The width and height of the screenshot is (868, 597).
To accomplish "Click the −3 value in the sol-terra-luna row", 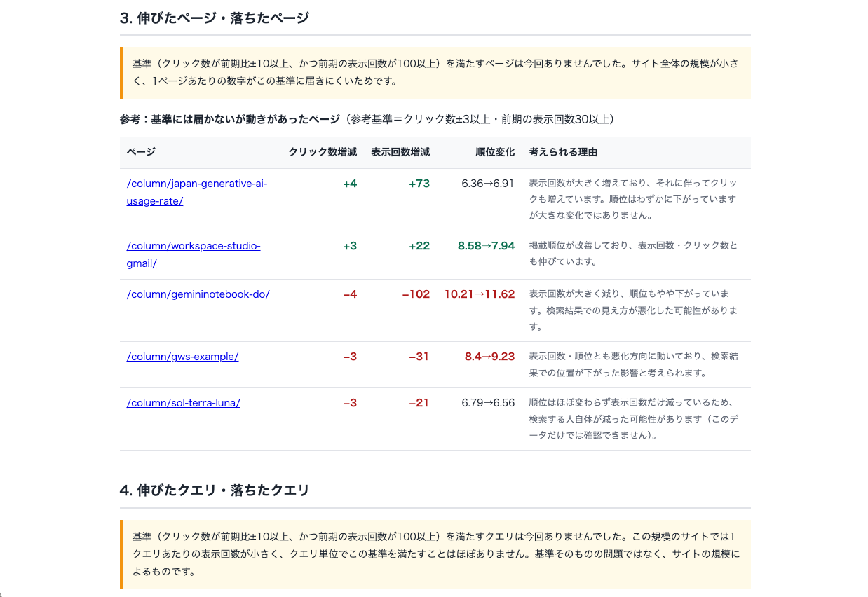I will click(x=350, y=403).
